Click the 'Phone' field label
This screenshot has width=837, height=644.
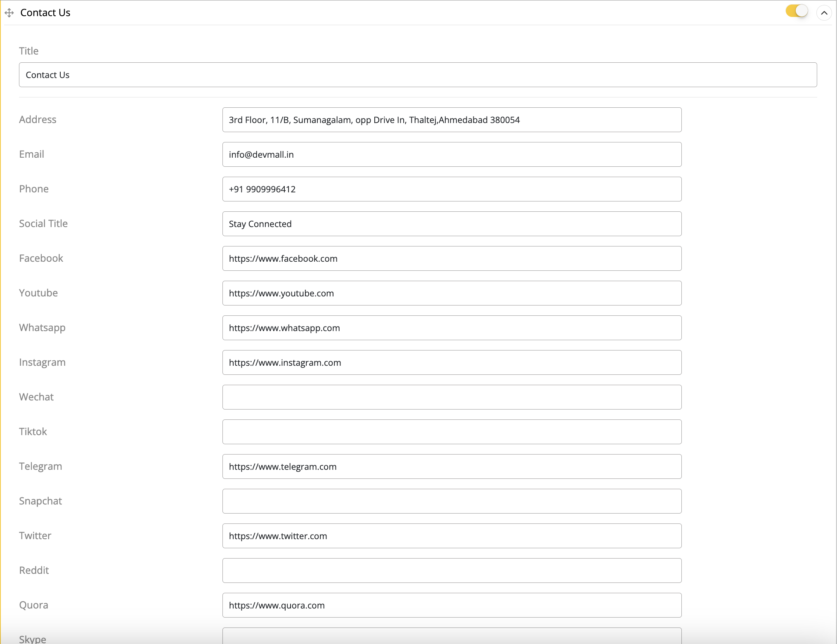[34, 189]
